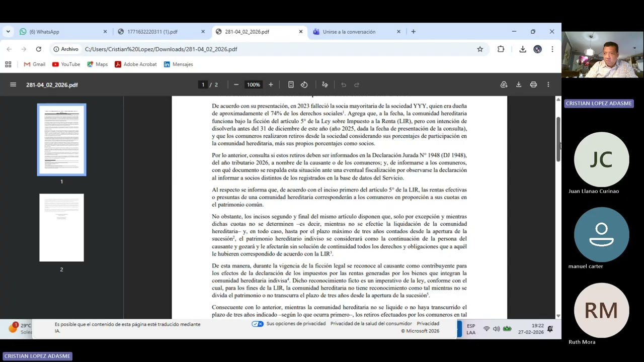Click the 100% zoom level field
This screenshot has height=362, width=644.
pos(254,84)
